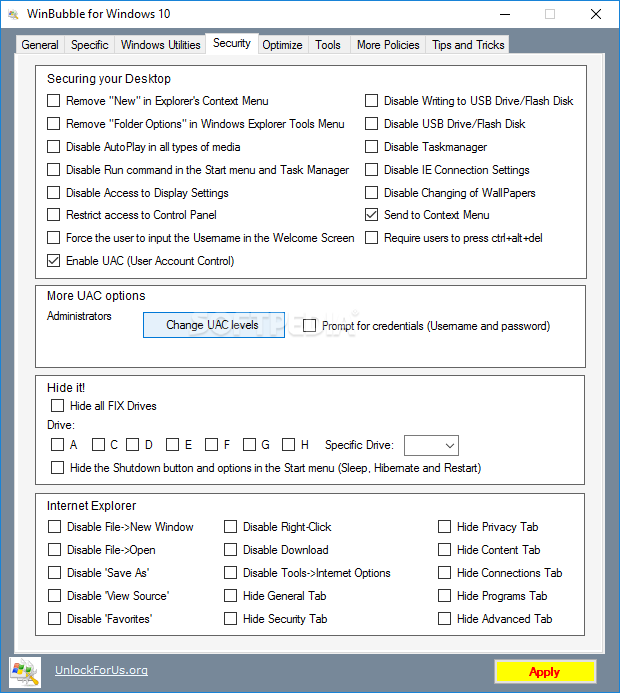The width and height of the screenshot is (620, 693).
Task: Tick drive C checkbox
Action: (98, 445)
